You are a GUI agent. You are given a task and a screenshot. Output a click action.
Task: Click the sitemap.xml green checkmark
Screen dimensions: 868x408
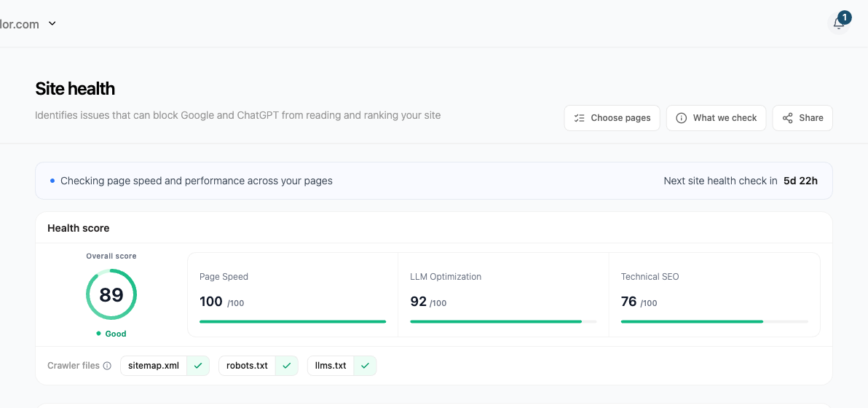point(197,366)
